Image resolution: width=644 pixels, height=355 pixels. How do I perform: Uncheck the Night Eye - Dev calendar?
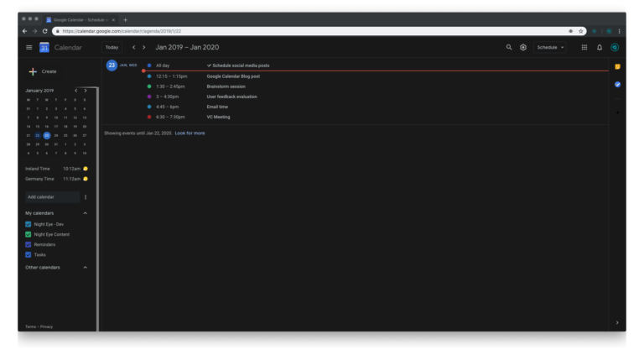pos(29,224)
